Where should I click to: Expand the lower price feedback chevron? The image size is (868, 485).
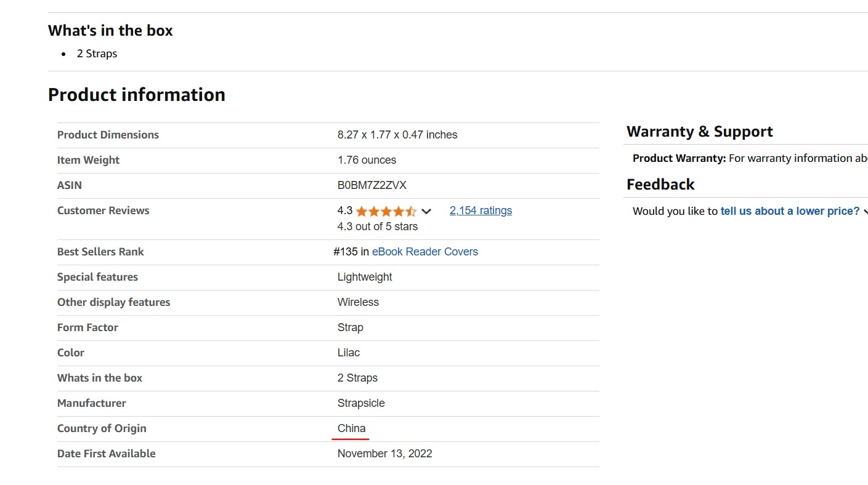click(865, 212)
